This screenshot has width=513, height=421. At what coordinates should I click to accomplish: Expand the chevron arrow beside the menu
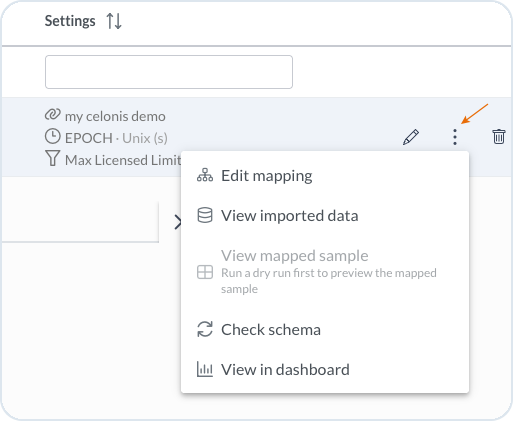point(178,222)
